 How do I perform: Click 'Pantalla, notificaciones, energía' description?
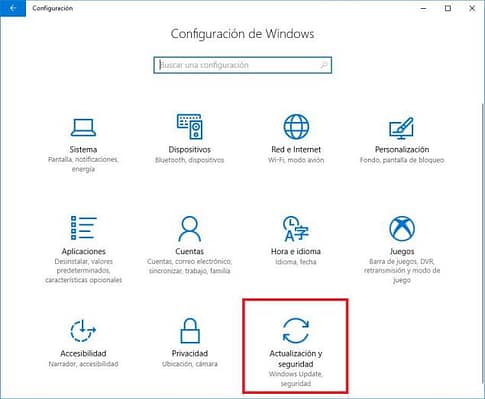pos(83,164)
